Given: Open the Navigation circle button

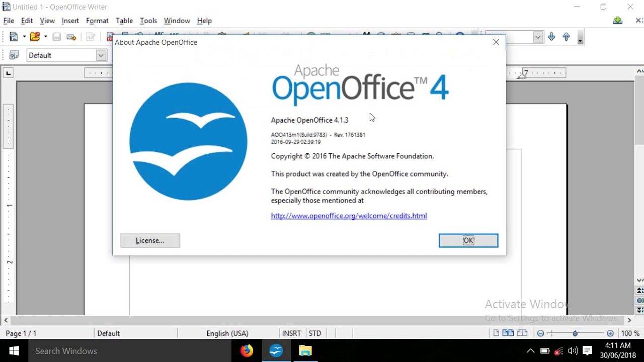Looking at the screenshot, I should [x=640, y=301].
